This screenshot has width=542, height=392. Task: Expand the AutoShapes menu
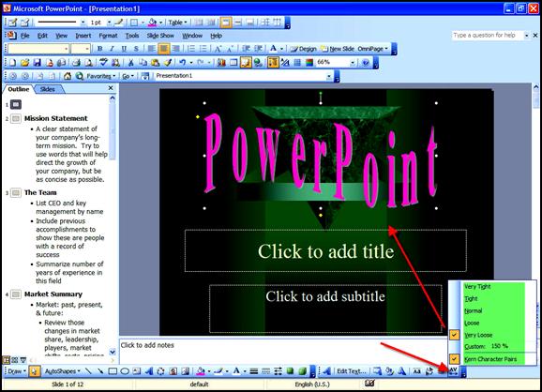[x=62, y=371]
